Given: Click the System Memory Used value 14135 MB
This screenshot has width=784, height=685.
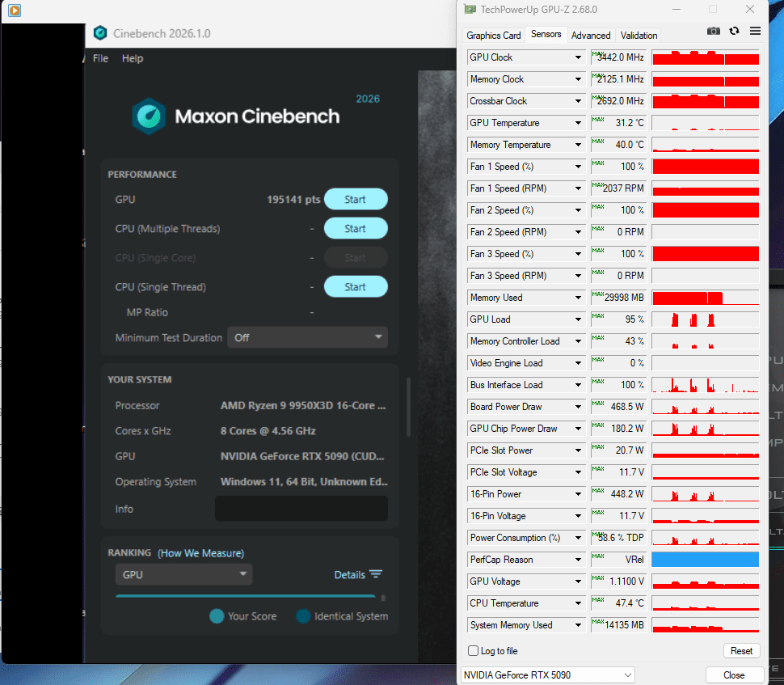Looking at the screenshot, I should coord(624,625).
